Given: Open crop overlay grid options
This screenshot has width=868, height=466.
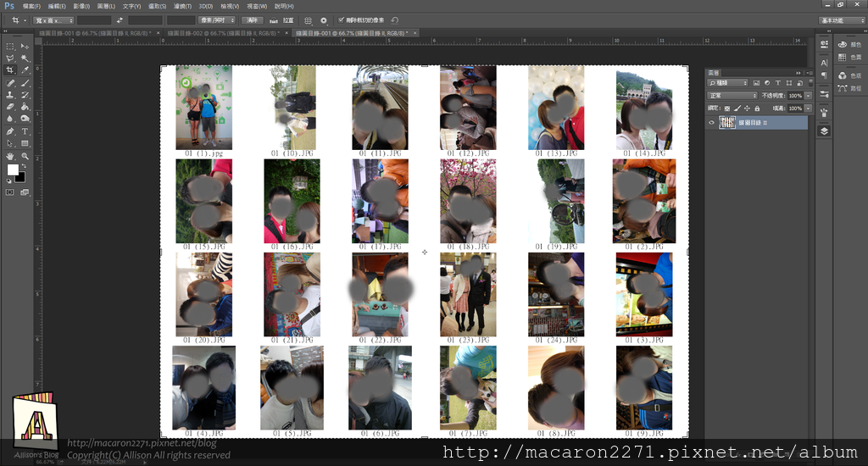Looking at the screenshot, I should [309, 20].
